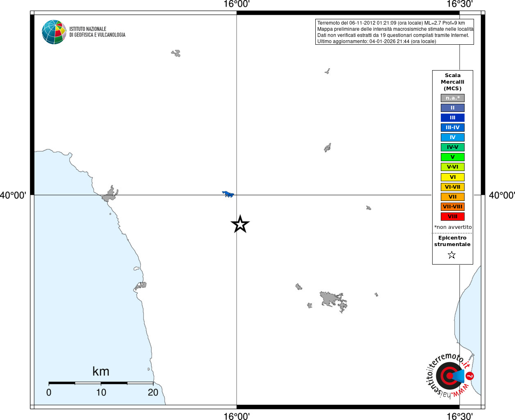Click the scale bar '20' label
515x420 pixels.
point(153,393)
